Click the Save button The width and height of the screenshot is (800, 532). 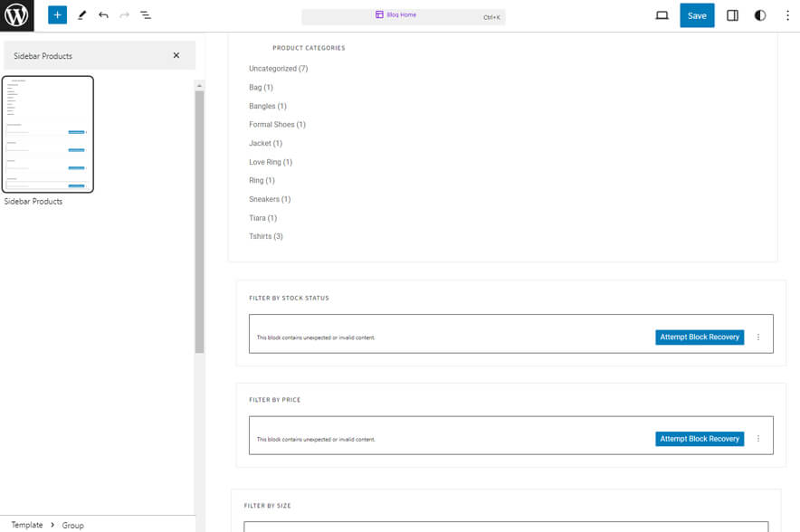tap(697, 15)
